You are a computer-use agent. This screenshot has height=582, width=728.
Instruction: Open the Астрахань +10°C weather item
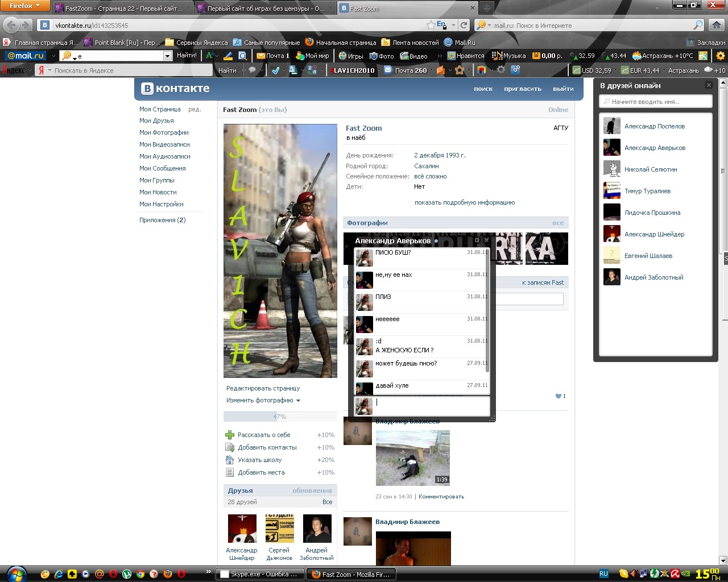[x=663, y=56]
